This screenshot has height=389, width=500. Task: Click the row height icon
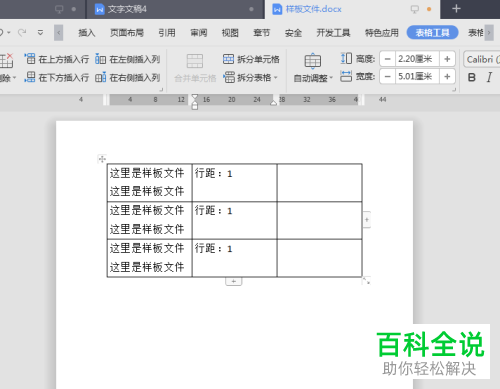click(x=346, y=59)
